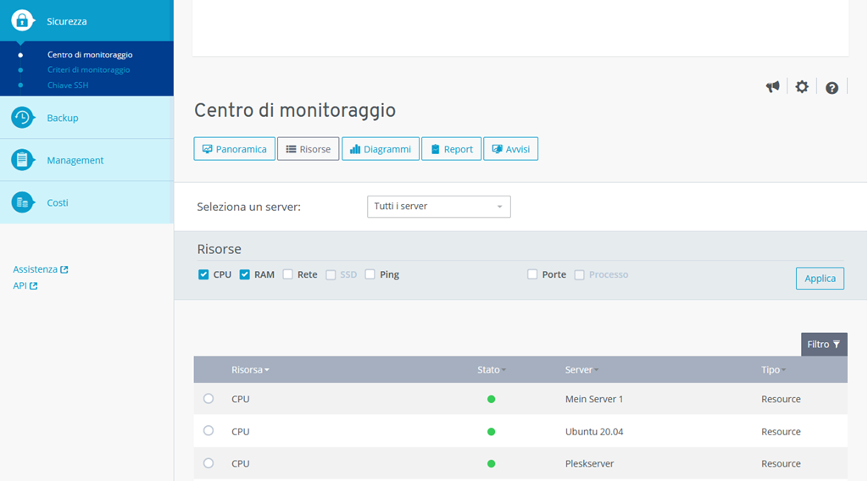Tick the disabled SSD checkbox

click(331, 274)
